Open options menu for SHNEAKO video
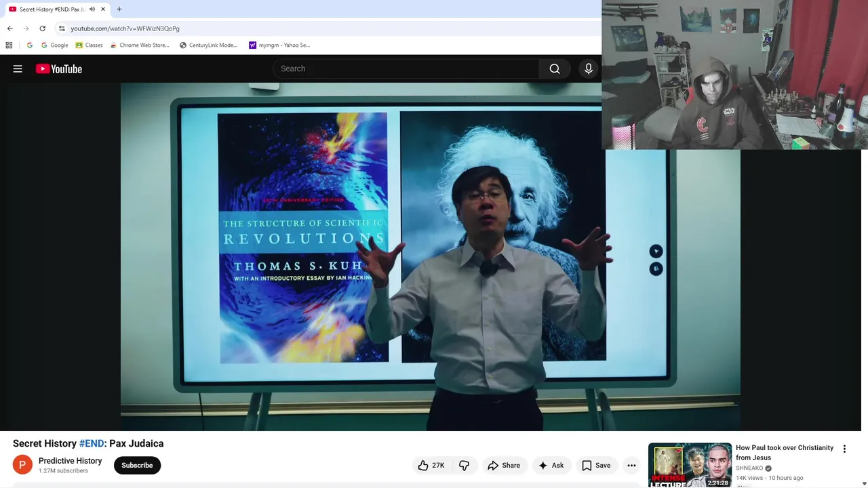Viewport: 868px width, 488px height. click(x=844, y=449)
